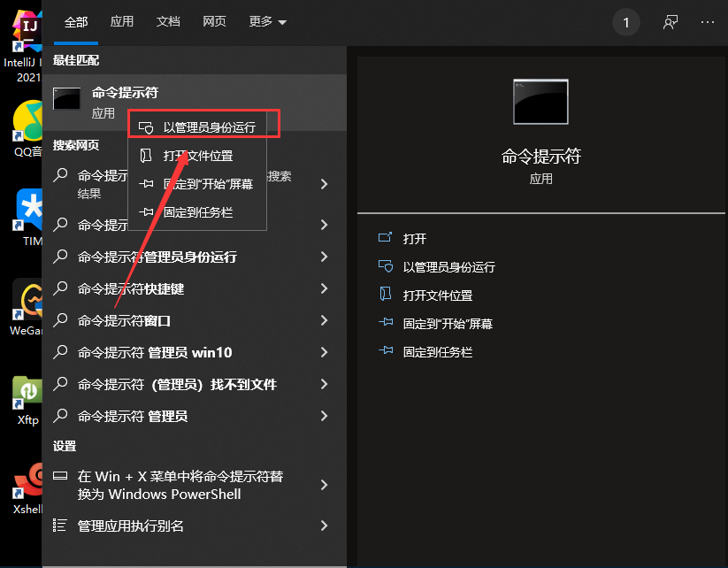728x568 pixels.
Task: Expand arrow for 命令提示符 管理员 suggestion
Action: pyautogui.click(x=324, y=416)
